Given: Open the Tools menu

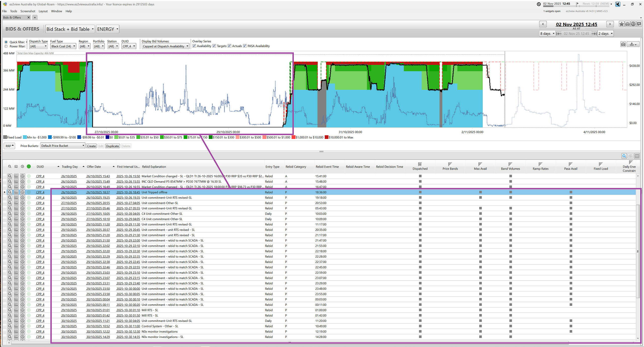Looking at the screenshot, I should (x=14, y=11).
